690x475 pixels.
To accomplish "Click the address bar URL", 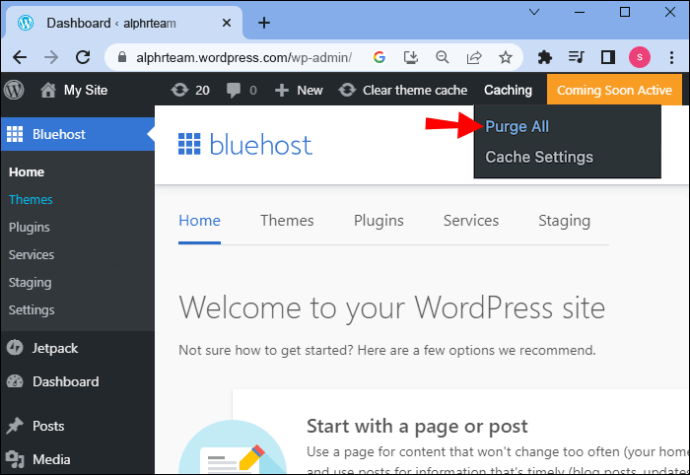I will click(x=244, y=57).
